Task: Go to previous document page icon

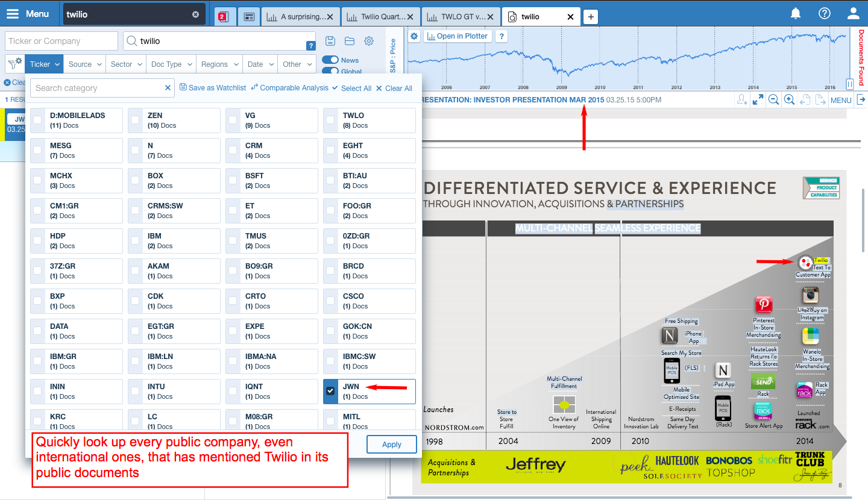Action: pyautogui.click(x=804, y=99)
